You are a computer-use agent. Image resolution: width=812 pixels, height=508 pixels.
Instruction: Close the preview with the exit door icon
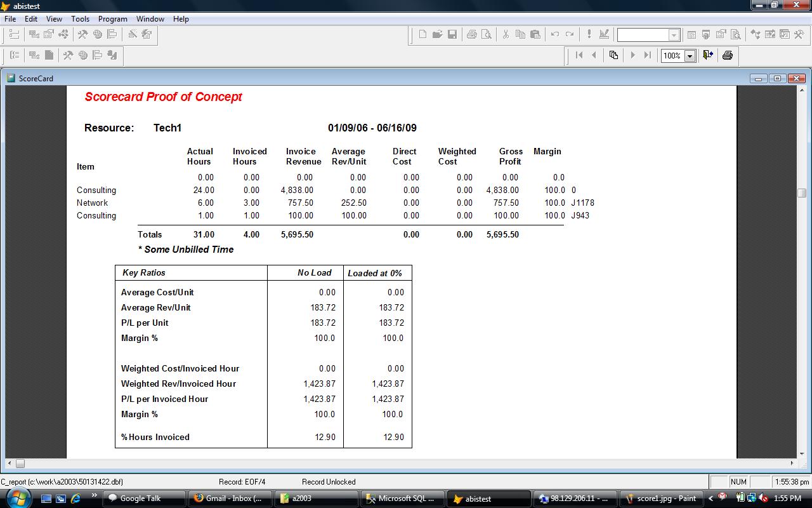[x=708, y=55]
